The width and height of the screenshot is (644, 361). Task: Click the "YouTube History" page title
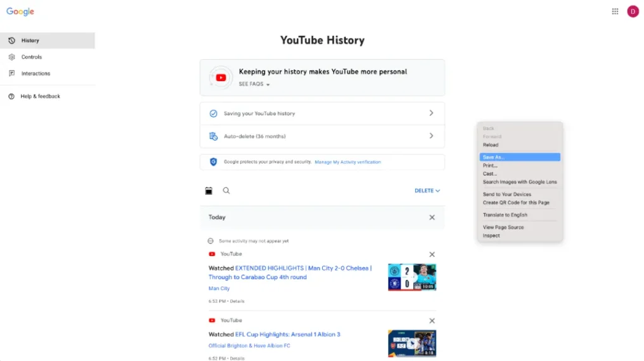(323, 40)
